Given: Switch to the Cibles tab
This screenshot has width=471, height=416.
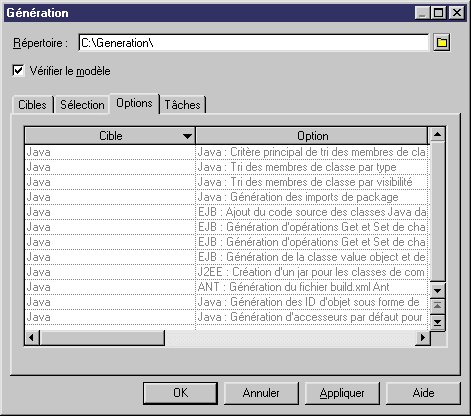Looking at the screenshot, I should coord(32,105).
